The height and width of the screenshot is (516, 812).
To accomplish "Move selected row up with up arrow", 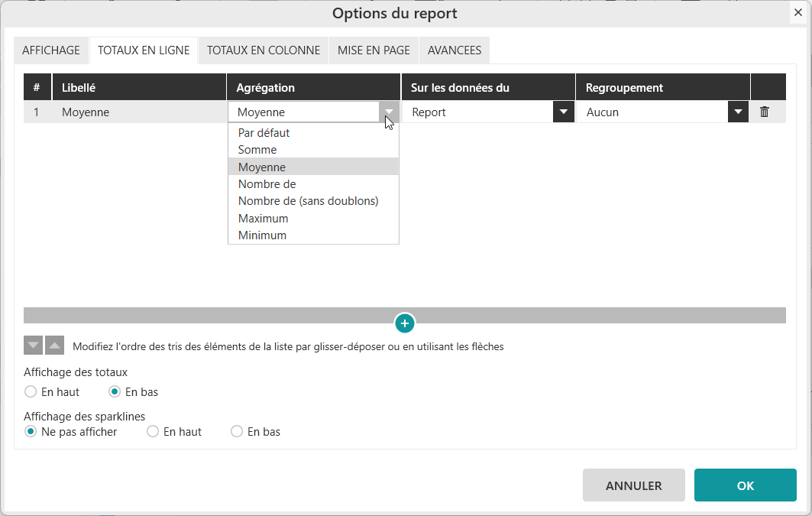I will coord(54,346).
